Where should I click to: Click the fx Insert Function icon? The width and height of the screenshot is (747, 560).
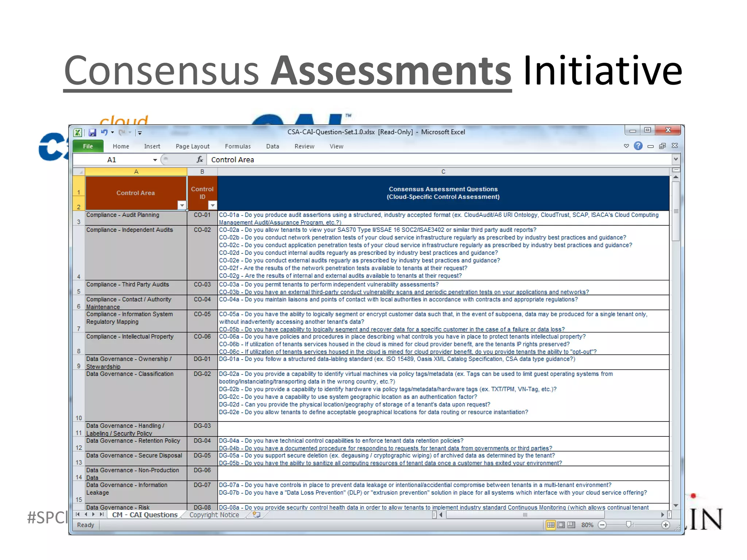tap(200, 160)
